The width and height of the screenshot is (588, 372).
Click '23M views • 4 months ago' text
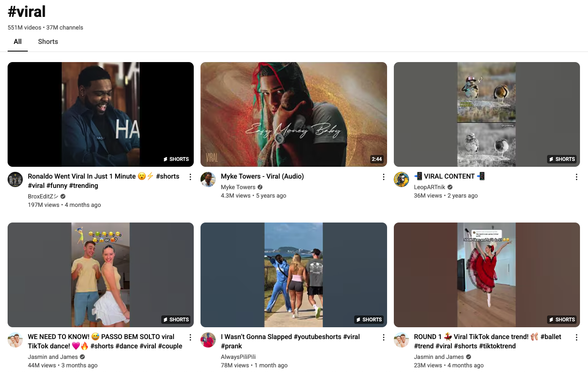coord(449,365)
